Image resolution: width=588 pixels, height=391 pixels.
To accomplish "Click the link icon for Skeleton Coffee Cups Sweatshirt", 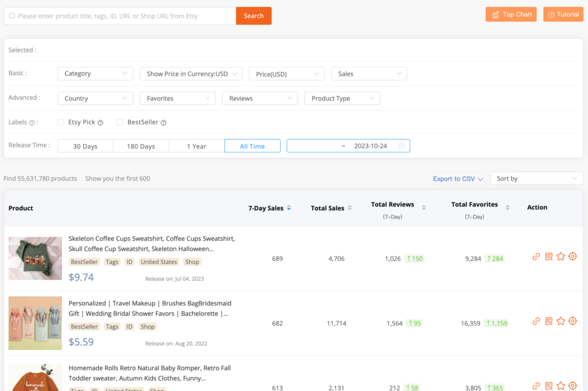I will click(536, 257).
